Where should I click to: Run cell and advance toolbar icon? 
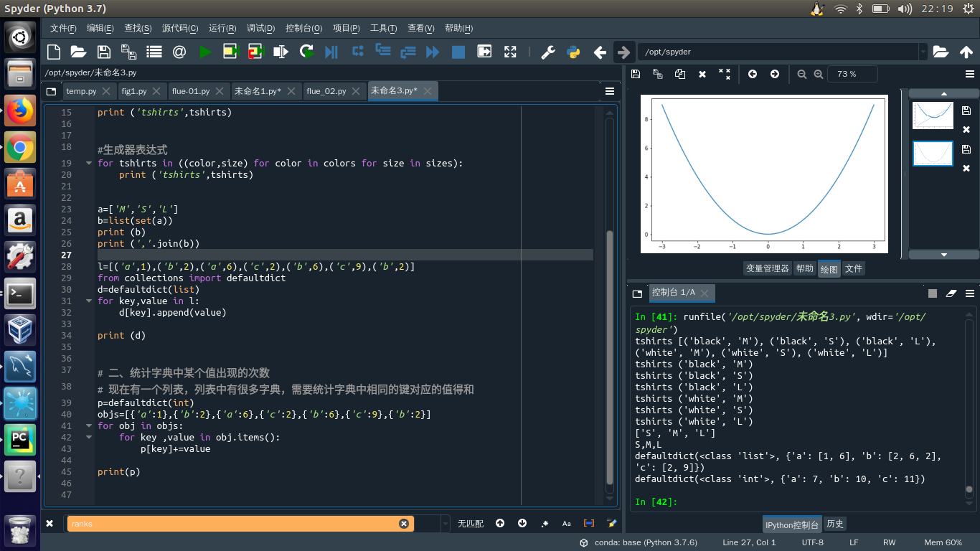255,52
